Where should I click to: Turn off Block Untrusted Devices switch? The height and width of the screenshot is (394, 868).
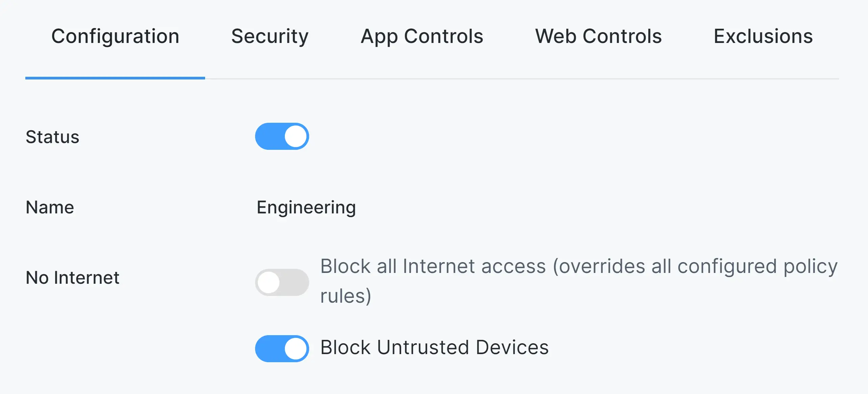point(282,348)
